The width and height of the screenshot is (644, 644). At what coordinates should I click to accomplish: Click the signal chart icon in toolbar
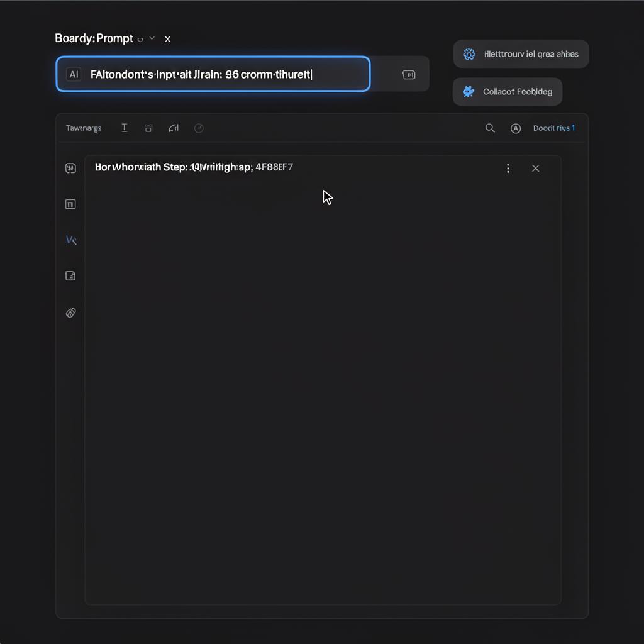tap(174, 128)
